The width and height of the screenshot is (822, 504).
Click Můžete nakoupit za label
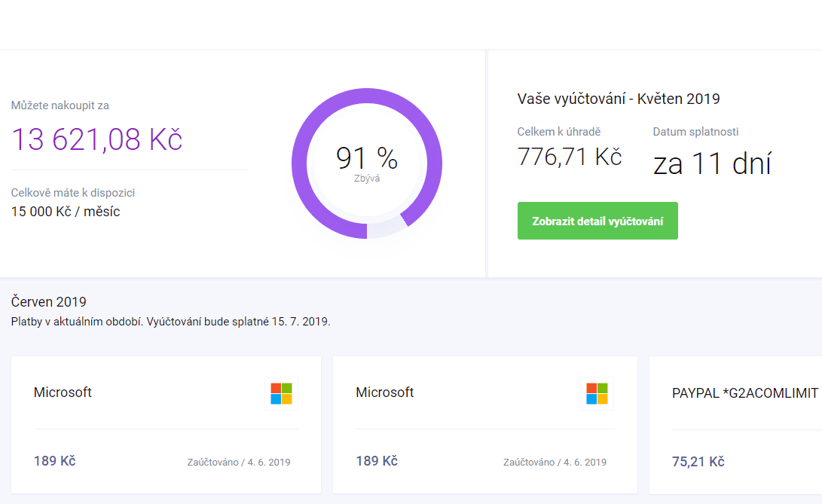(x=60, y=105)
